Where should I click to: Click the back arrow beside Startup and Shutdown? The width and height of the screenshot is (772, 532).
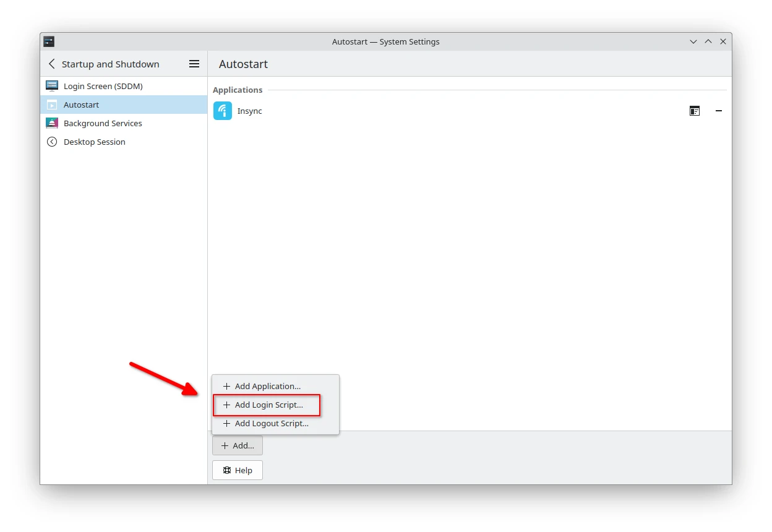[x=52, y=64]
